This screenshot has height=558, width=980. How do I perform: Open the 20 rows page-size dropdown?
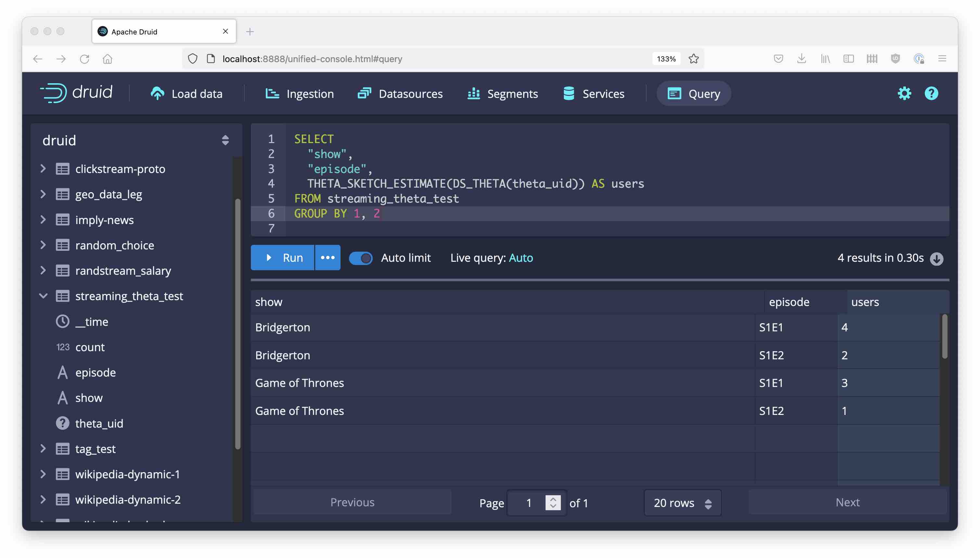682,502
